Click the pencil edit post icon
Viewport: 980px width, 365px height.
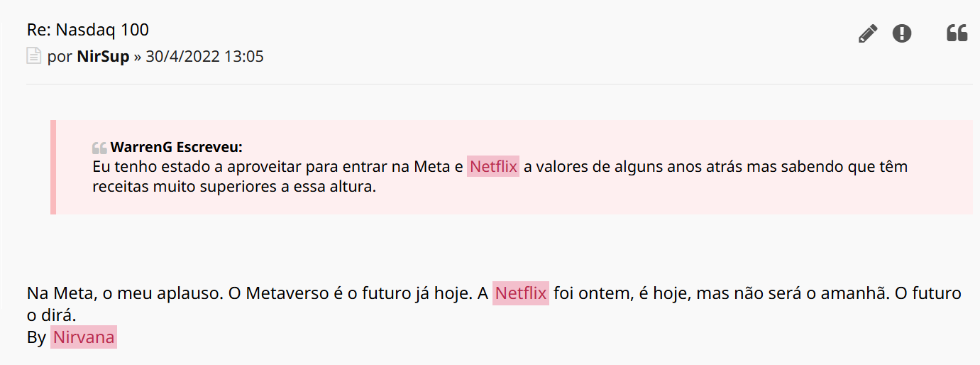(867, 33)
